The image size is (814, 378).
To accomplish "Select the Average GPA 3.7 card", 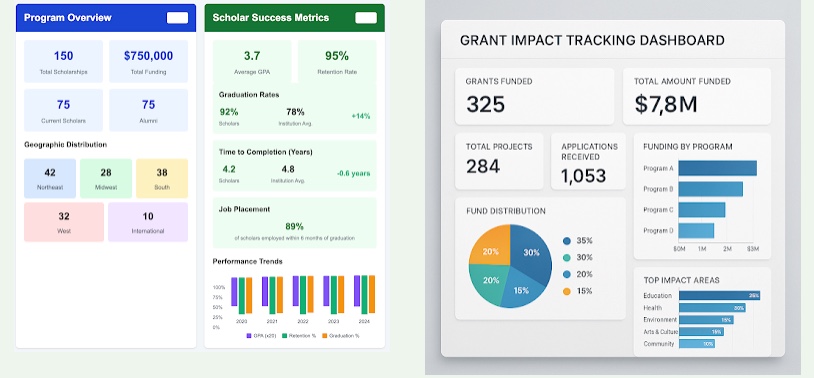I will tap(252, 61).
